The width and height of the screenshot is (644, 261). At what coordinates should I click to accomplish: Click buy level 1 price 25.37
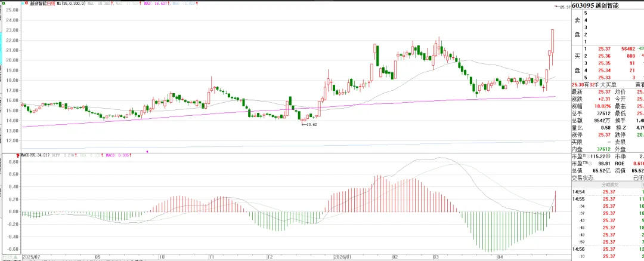pyautogui.click(x=604, y=48)
